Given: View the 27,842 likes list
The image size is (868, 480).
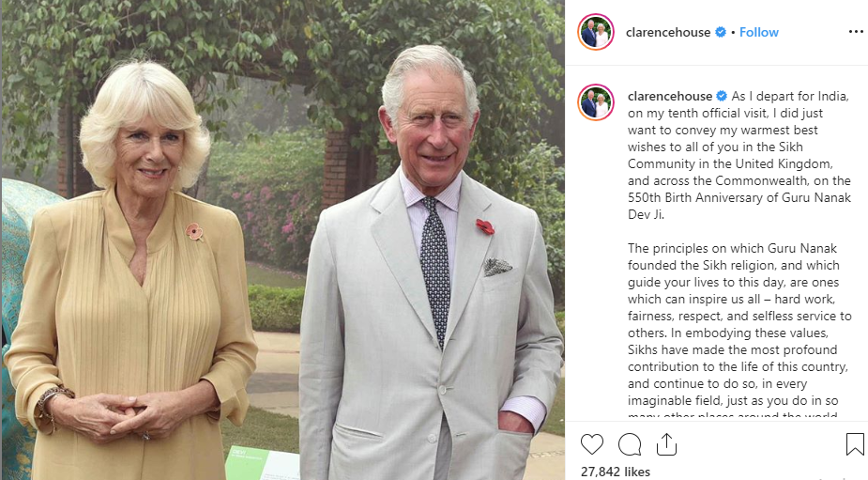Looking at the screenshot, I should click(615, 472).
